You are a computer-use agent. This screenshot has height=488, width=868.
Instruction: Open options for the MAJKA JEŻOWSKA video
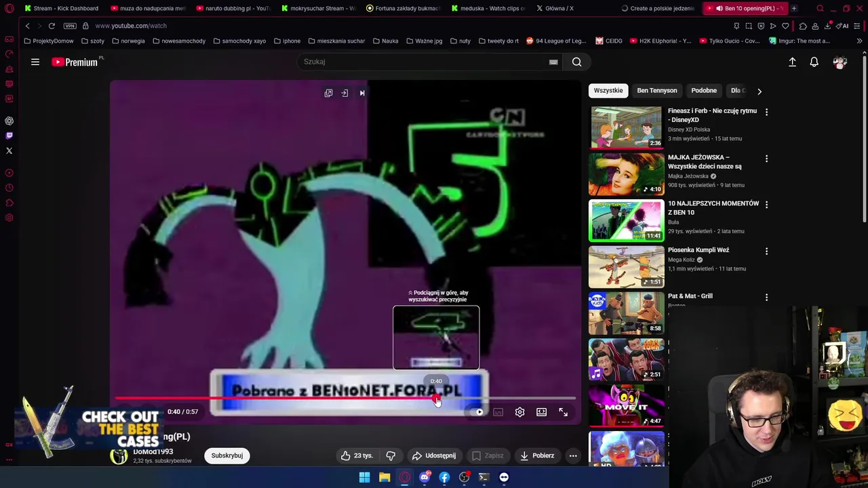click(766, 159)
